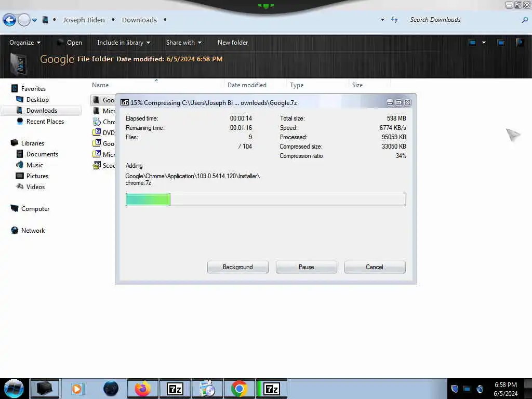Click the chrome.7z path under Adding
Screen dimensions: 532x399
(x=192, y=179)
